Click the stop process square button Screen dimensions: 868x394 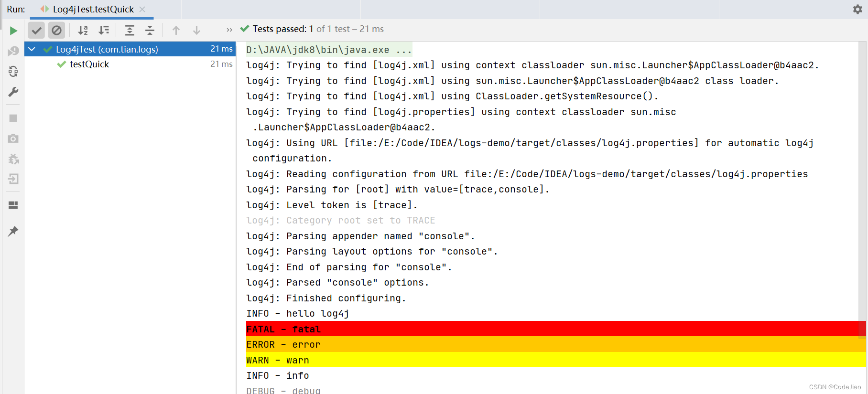pos(13,118)
